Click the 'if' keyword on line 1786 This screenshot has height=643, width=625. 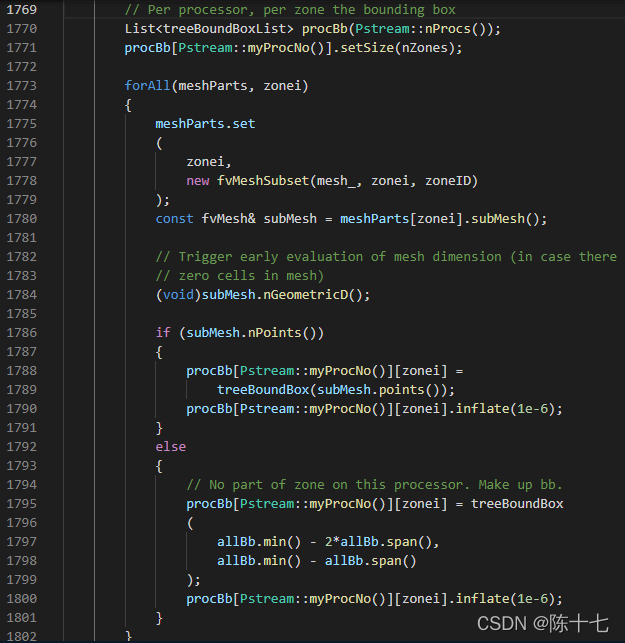click(x=163, y=333)
